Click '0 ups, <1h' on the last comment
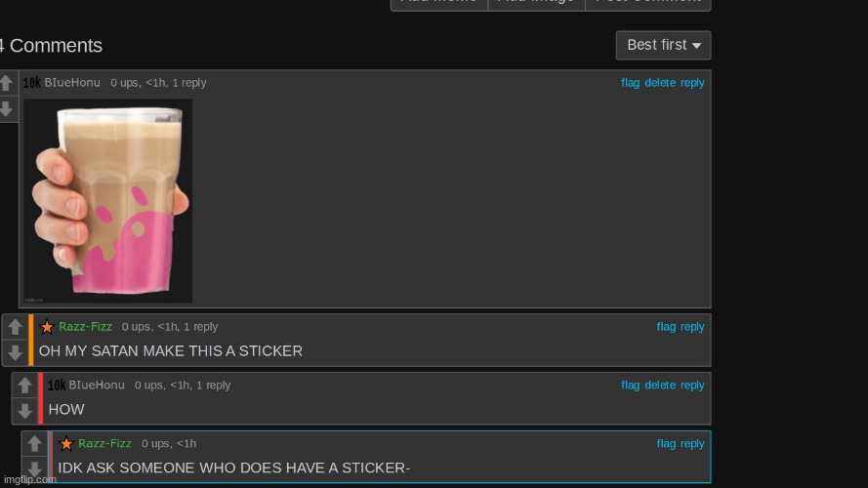This screenshot has width=868, height=488. tap(169, 443)
